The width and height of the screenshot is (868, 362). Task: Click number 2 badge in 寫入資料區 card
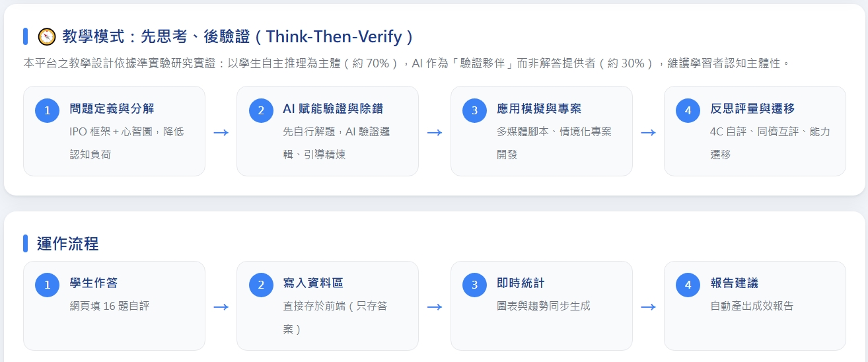click(x=261, y=285)
